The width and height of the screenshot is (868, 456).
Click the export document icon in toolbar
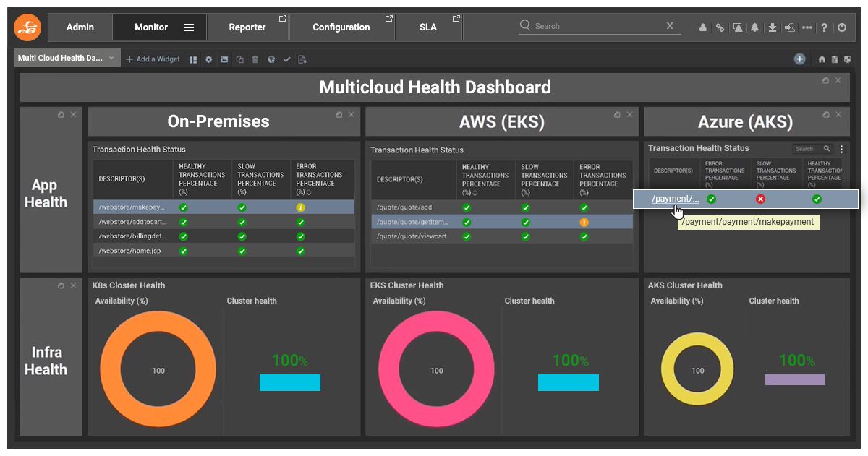[302, 59]
